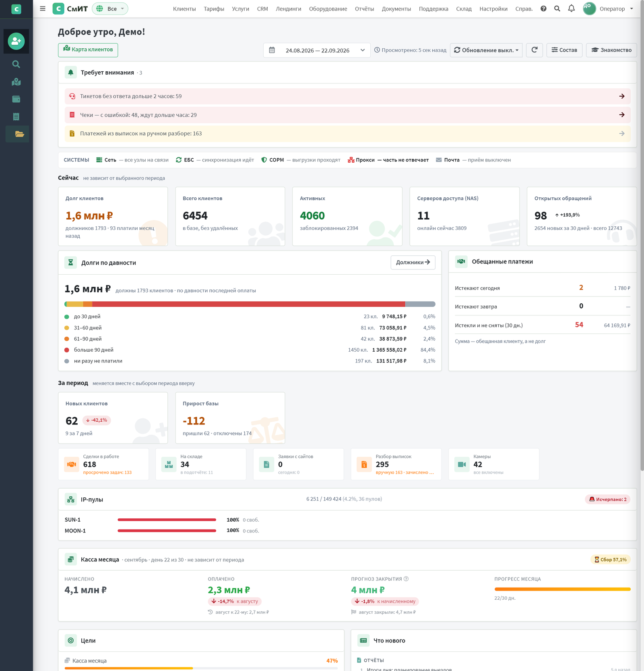The height and width of the screenshot is (671, 644).
Task: Open the CRM menu
Action: 262,9
